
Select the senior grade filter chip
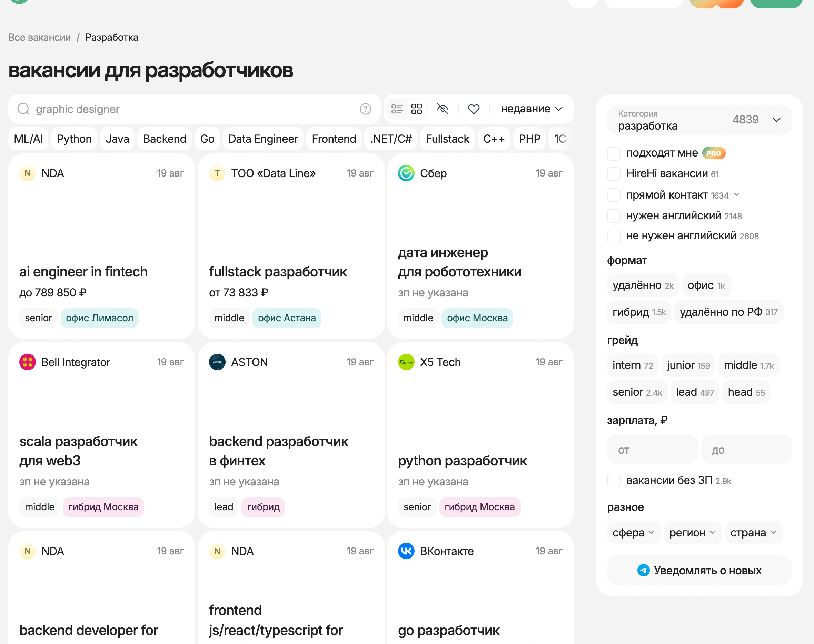637,392
